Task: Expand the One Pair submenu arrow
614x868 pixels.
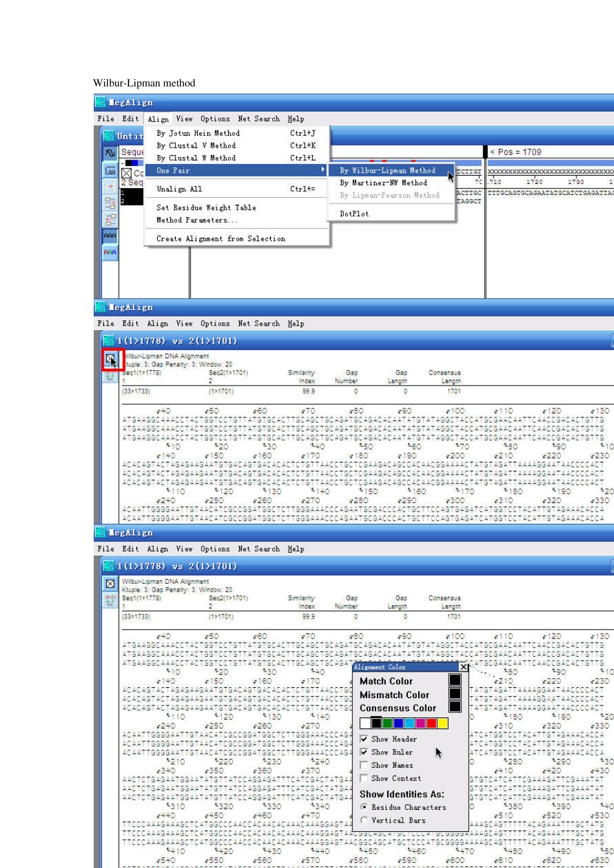Action: 323,170
